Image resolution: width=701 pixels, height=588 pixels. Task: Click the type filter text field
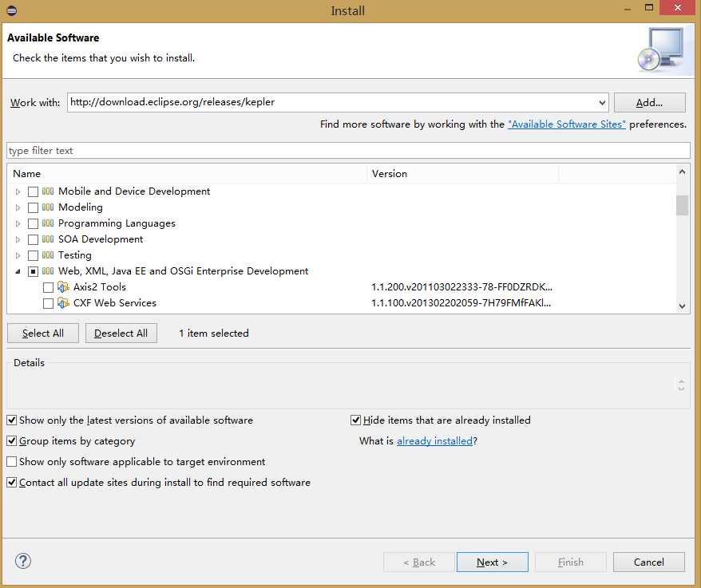click(x=348, y=151)
